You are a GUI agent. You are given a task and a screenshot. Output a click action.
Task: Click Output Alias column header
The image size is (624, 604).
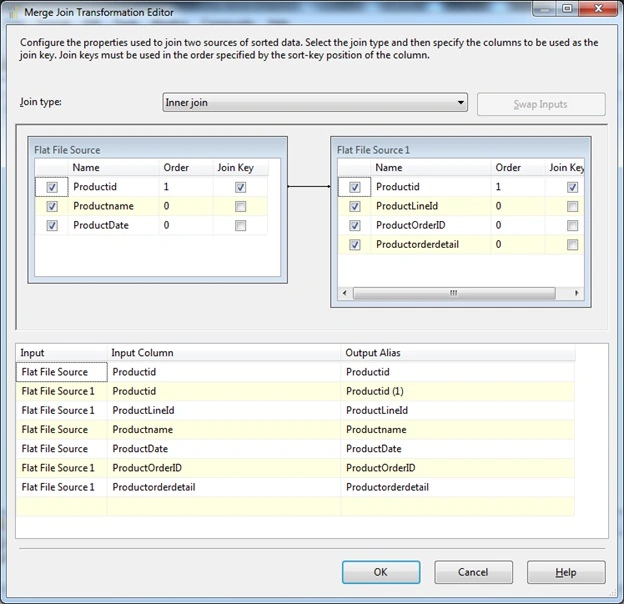(x=458, y=353)
